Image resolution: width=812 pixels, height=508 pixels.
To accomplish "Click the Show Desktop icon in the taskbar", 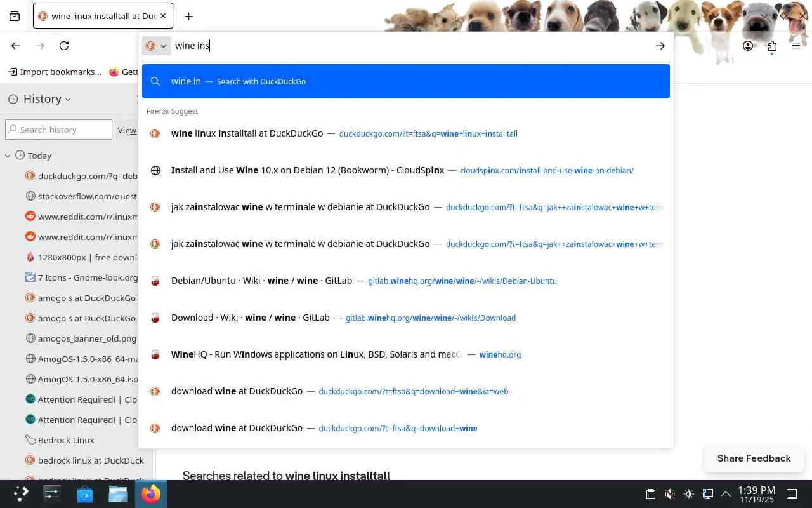I will 792,494.
